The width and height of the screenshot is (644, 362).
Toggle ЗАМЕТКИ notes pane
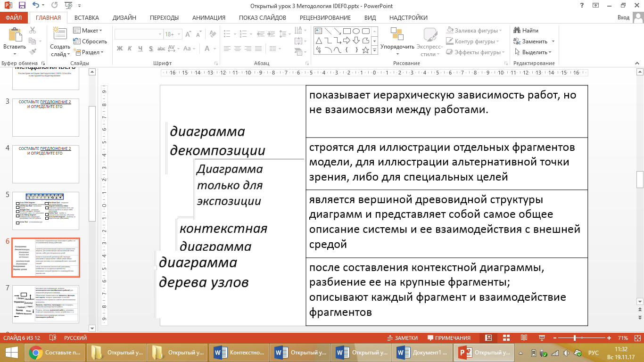(402, 338)
